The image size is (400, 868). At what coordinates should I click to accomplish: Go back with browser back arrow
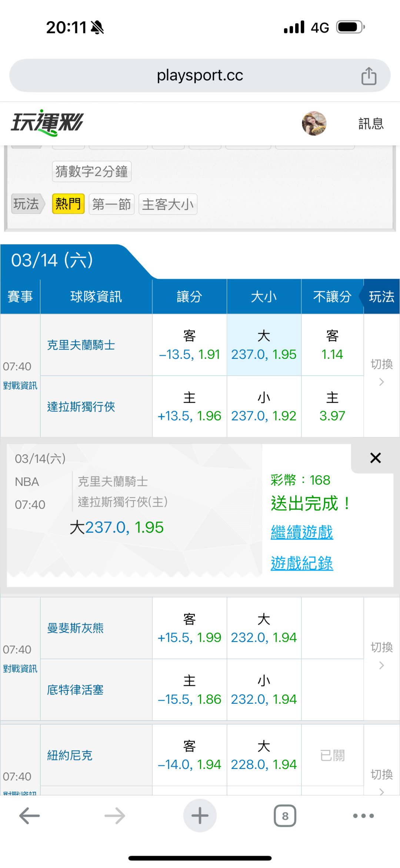coord(30,816)
